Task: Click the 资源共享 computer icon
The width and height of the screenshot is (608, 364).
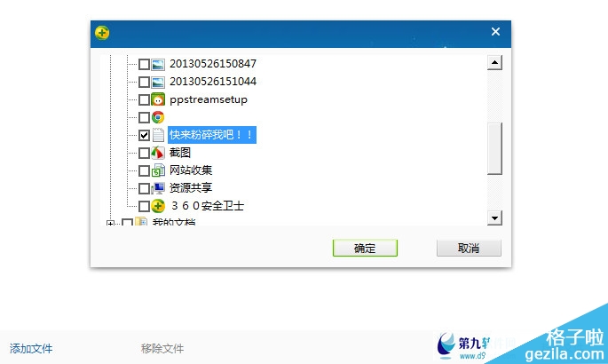Action: (x=158, y=188)
